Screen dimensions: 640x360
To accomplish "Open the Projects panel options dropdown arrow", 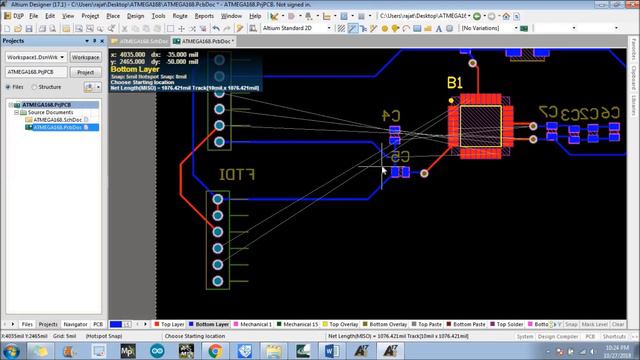I will pyautogui.click(x=87, y=41).
